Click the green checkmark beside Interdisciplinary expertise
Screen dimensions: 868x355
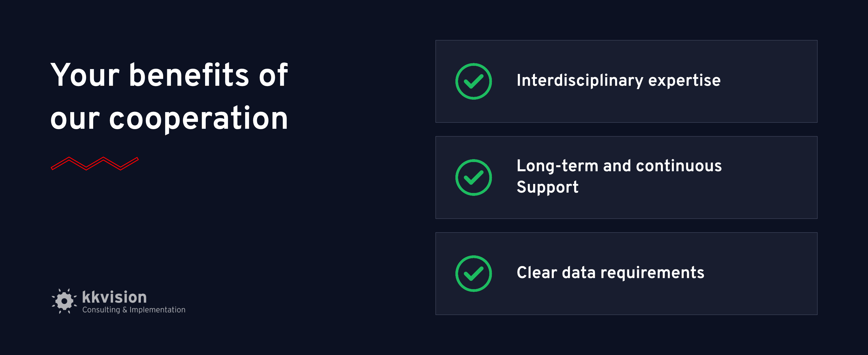coord(473,81)
